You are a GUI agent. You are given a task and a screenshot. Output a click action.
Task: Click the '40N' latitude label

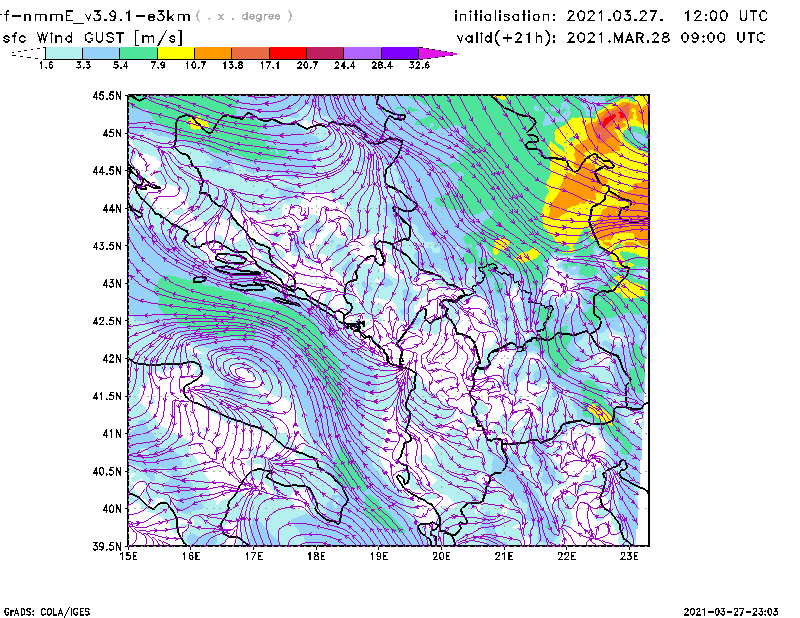(112, 509)
